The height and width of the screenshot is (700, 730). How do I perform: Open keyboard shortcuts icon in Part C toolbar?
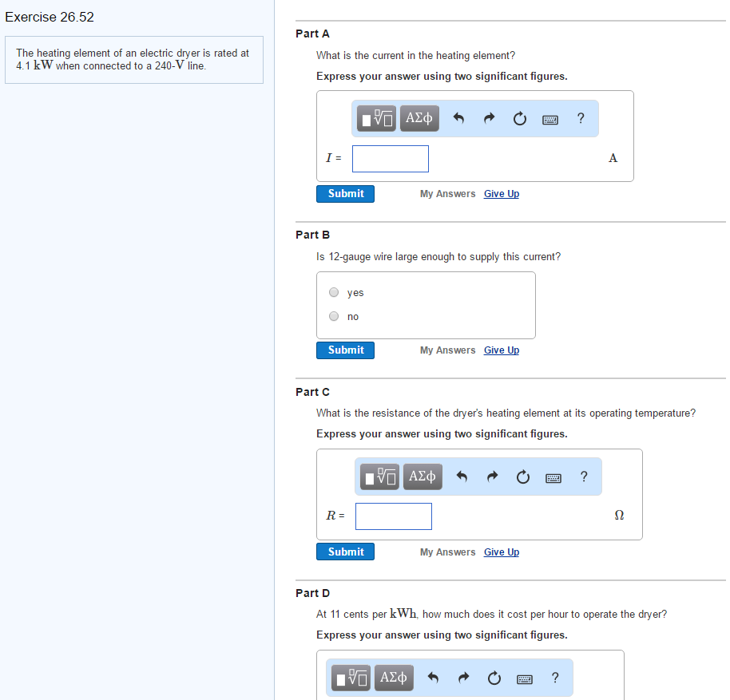tap(553, 477)
